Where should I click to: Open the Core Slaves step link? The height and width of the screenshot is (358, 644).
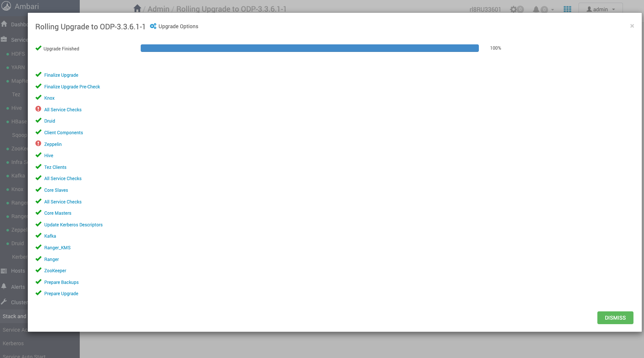tap(56, 190)
